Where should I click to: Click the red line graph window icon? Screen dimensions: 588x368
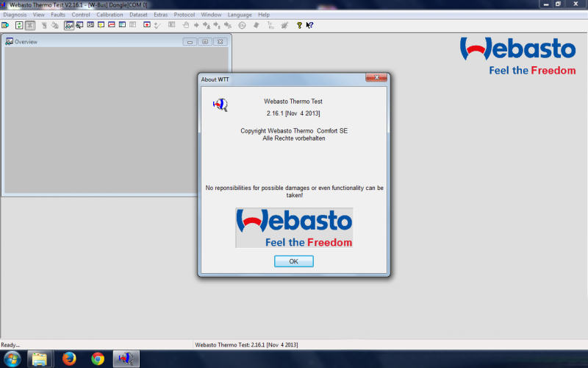pos(112,24)
